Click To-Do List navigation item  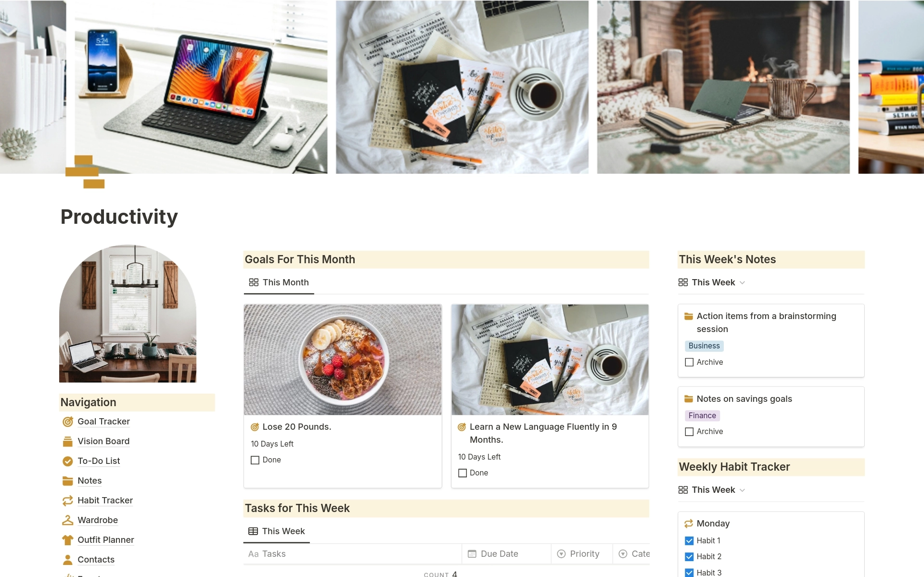[99, 461]
